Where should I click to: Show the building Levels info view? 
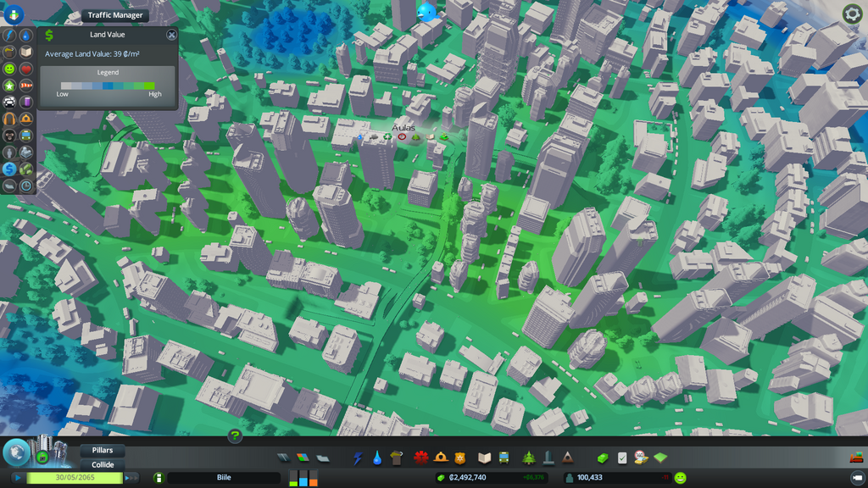pyautogui.click(x=9, y=86)
